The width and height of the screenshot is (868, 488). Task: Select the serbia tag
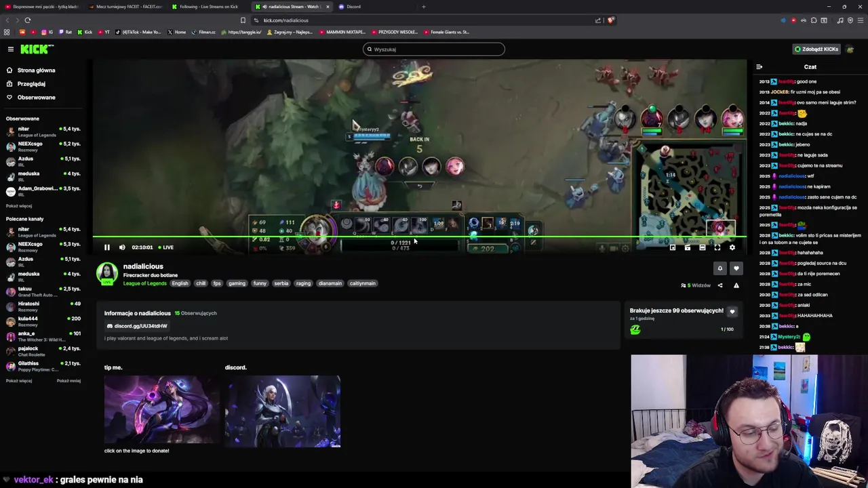(281, 283)
